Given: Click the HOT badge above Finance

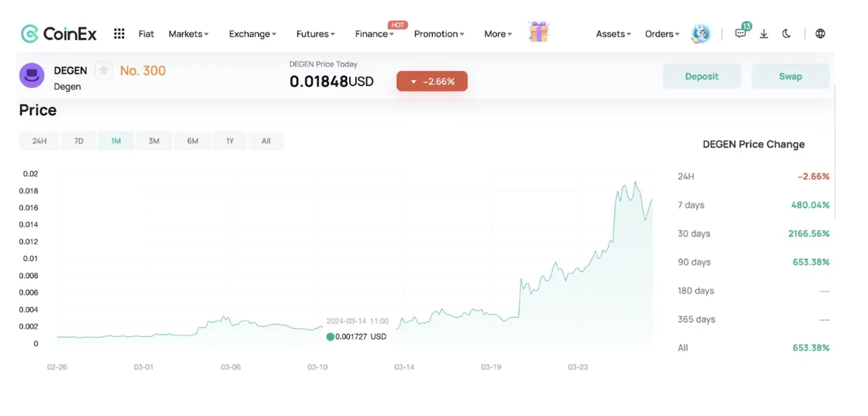Looking at the screenshot, I should [x=398, y=25].
